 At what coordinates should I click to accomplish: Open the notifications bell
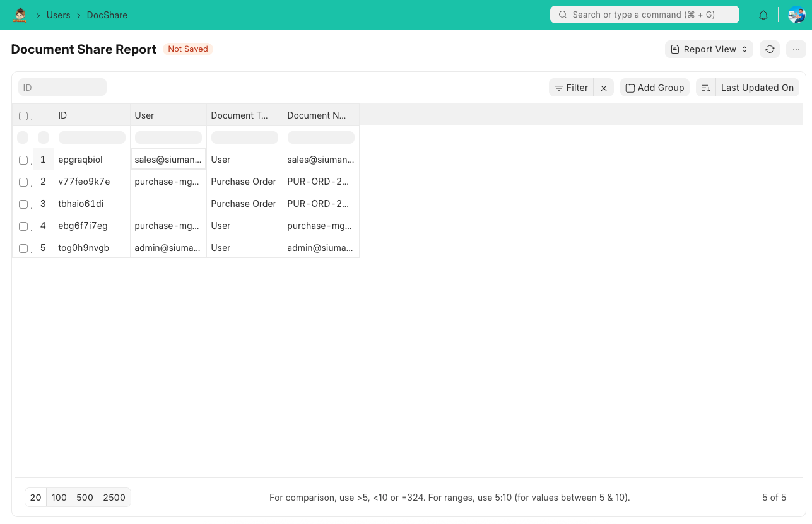[763, 15]
